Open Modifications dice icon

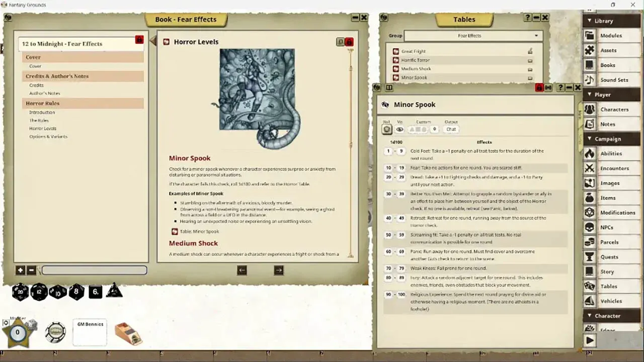(x=589, y=212)
